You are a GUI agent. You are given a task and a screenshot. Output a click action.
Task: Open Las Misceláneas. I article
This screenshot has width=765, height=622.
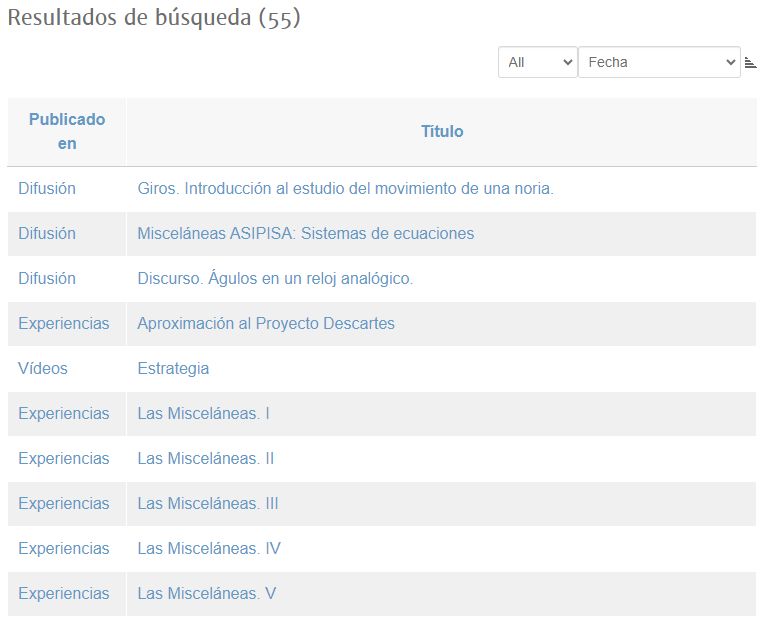(x=203, y=414)
